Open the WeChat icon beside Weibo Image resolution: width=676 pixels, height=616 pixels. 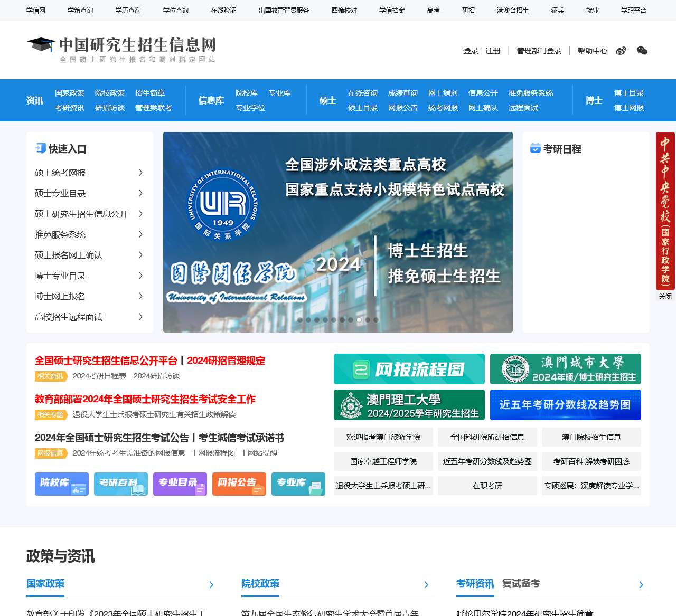click(x=642, y=51)
